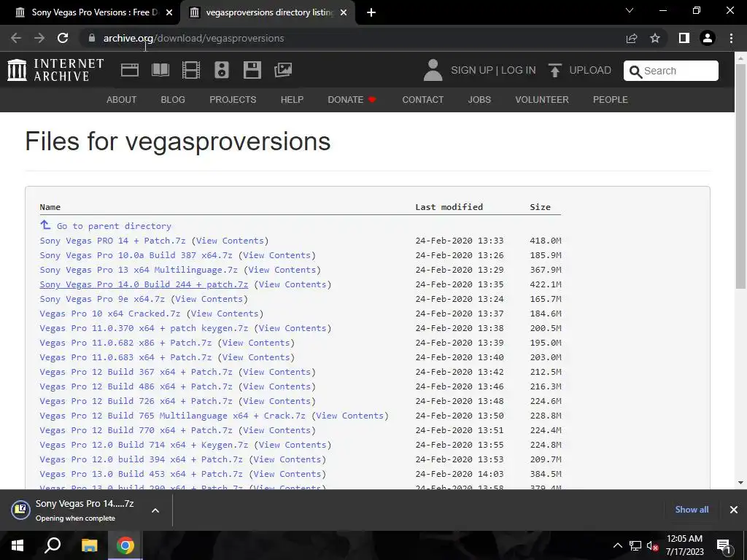Open Chrome tab search dropdown

(630, 10)
